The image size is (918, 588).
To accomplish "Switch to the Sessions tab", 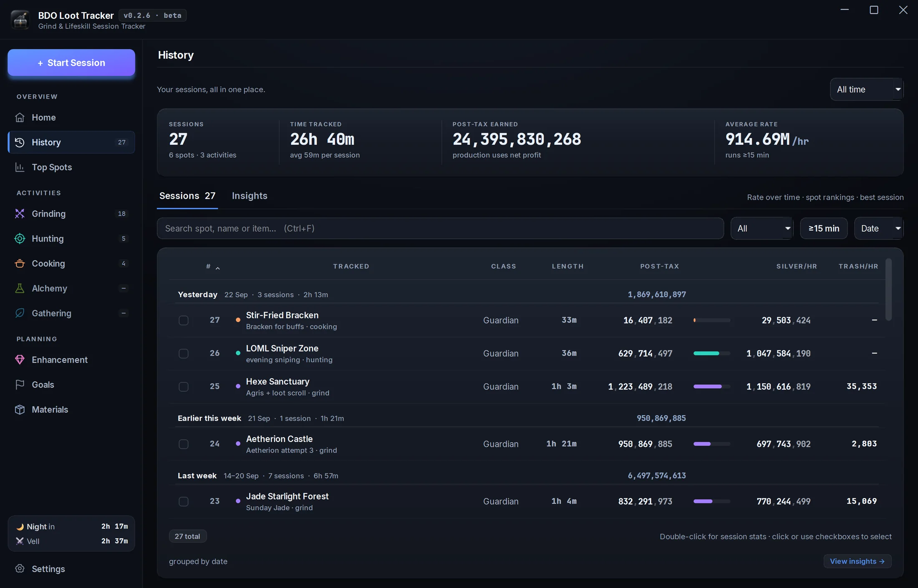I will coord(187,196).
